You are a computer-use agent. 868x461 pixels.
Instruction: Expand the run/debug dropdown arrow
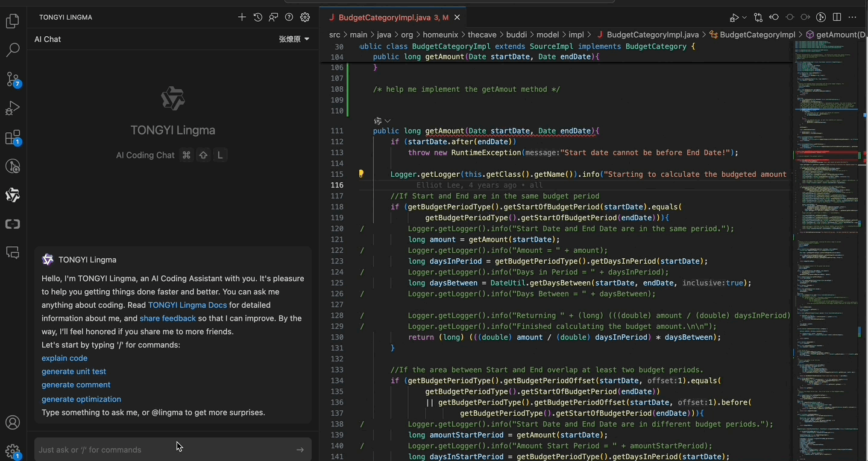click(744, 18)
